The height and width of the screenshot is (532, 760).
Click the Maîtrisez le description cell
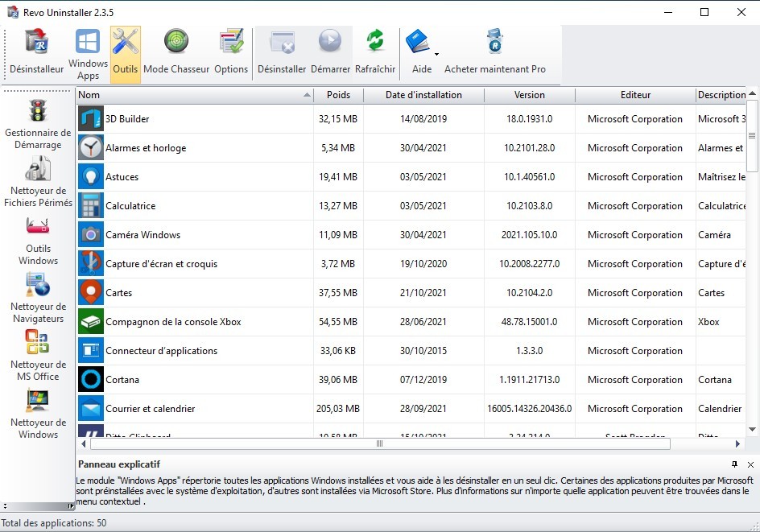pyautogui.click(x=721, y=177)
